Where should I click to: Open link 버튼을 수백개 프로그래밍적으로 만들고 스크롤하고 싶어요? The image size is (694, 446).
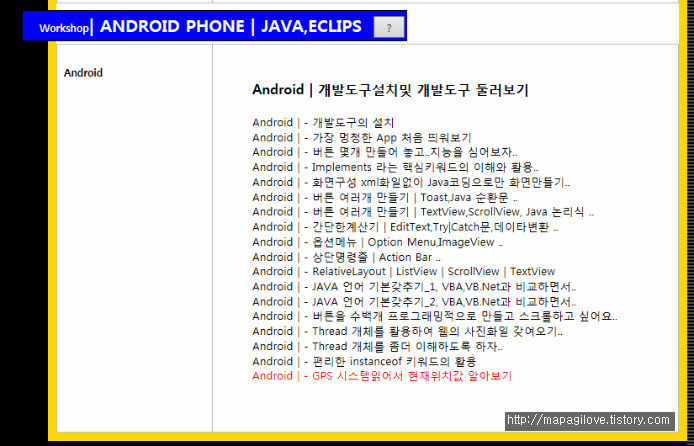tap(435, 316)
